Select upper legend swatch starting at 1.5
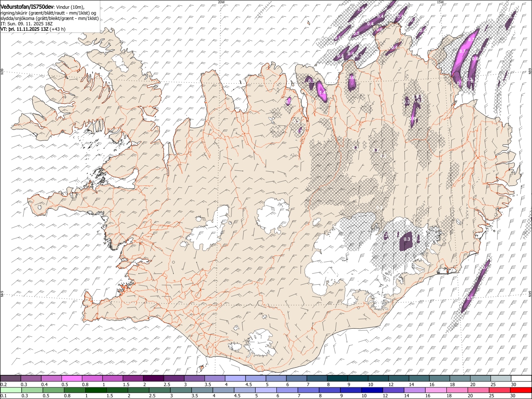 coord(133,379)
